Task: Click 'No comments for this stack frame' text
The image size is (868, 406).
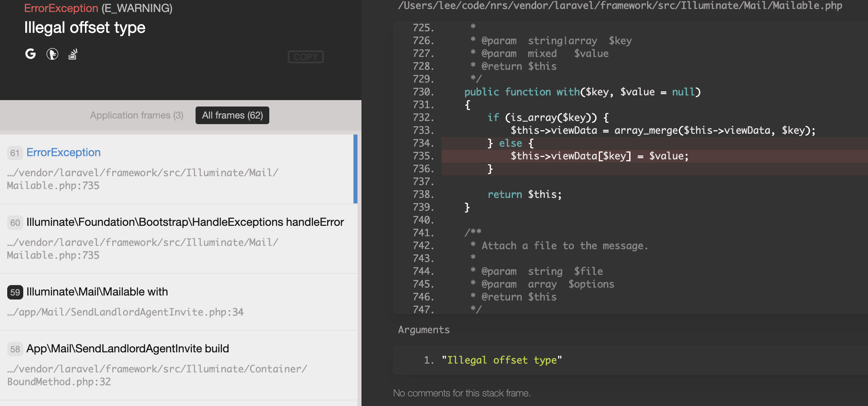Action: tap(462, 393)
